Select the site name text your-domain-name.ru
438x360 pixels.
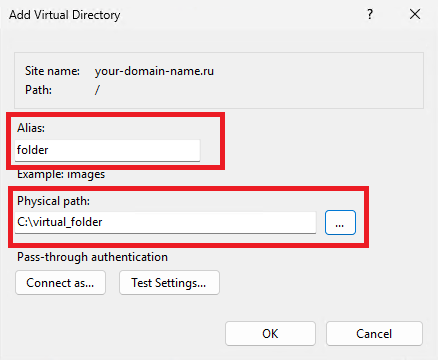coord(154,71)
